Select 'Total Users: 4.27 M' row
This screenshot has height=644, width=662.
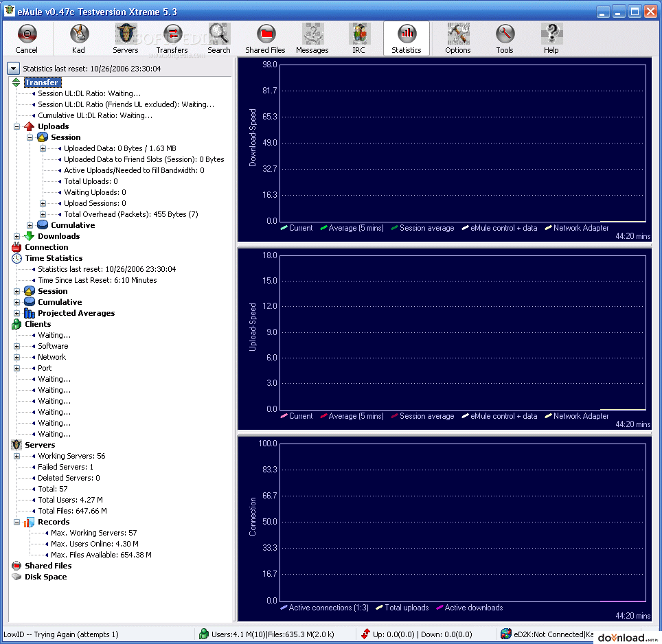(70, 500)
